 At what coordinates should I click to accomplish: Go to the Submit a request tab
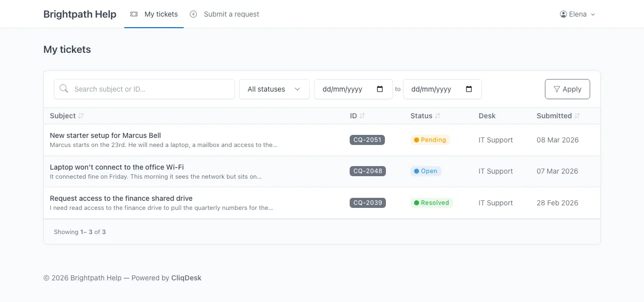tap(224, 14)
